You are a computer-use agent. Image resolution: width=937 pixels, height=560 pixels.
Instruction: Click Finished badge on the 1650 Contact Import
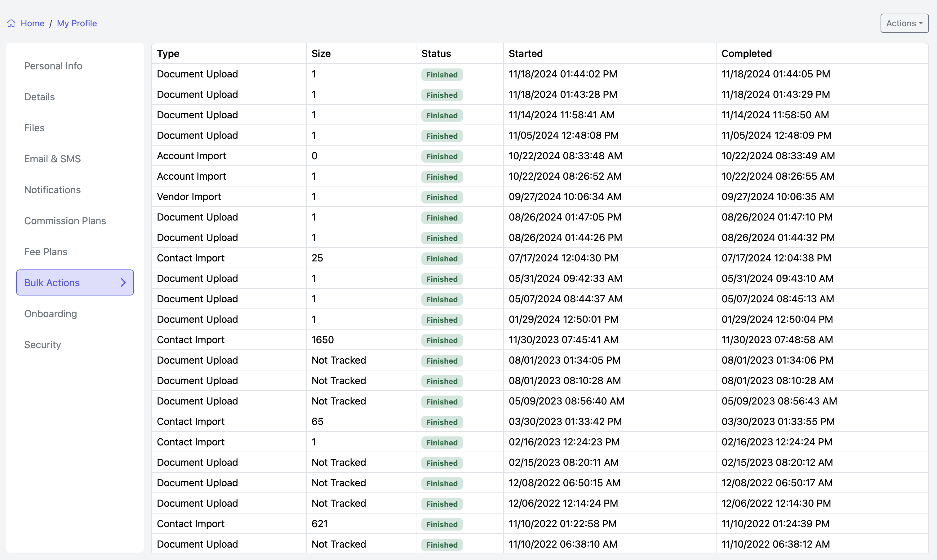(x=442, y=340)
